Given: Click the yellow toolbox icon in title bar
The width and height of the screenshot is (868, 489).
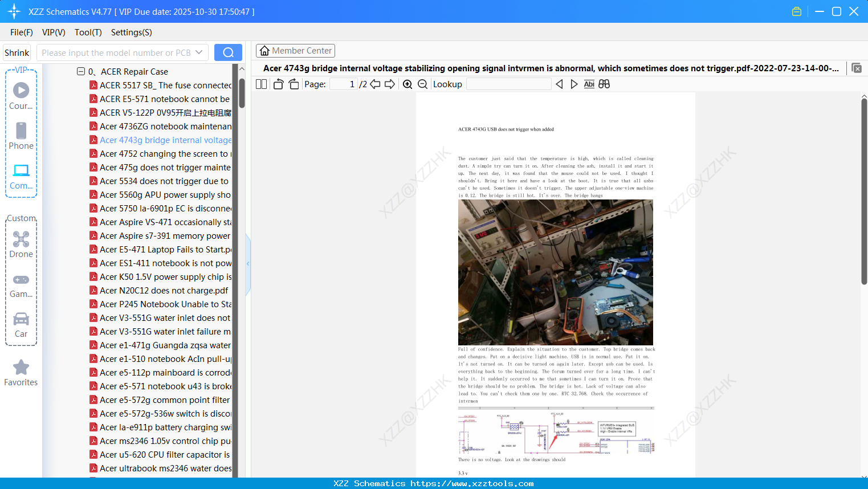Looking at the screenshot, I should click(x=797, y=11).
